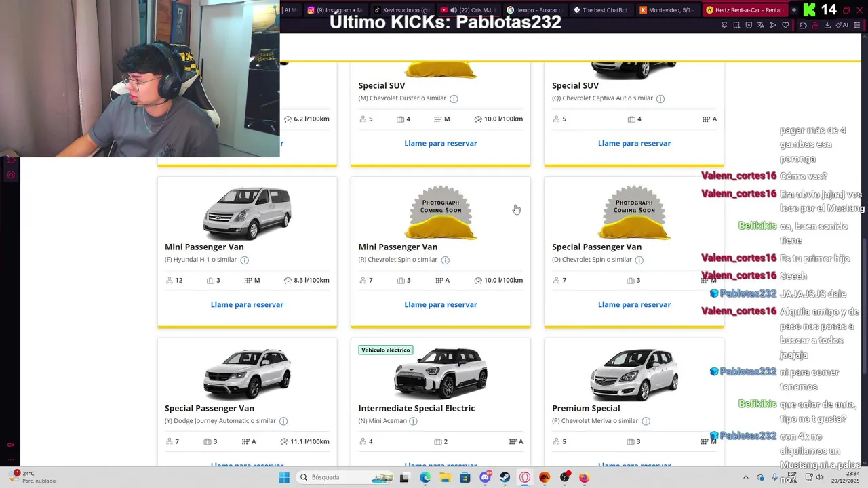Screen dimensions: 868x488
Task: Click the Hyundai H-1 van image
Action: pyautogui.click(x=247, y=213)
